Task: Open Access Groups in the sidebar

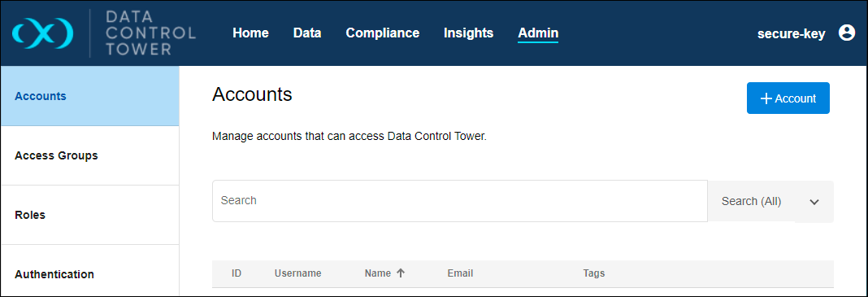Action: click(x=89, y=155)
